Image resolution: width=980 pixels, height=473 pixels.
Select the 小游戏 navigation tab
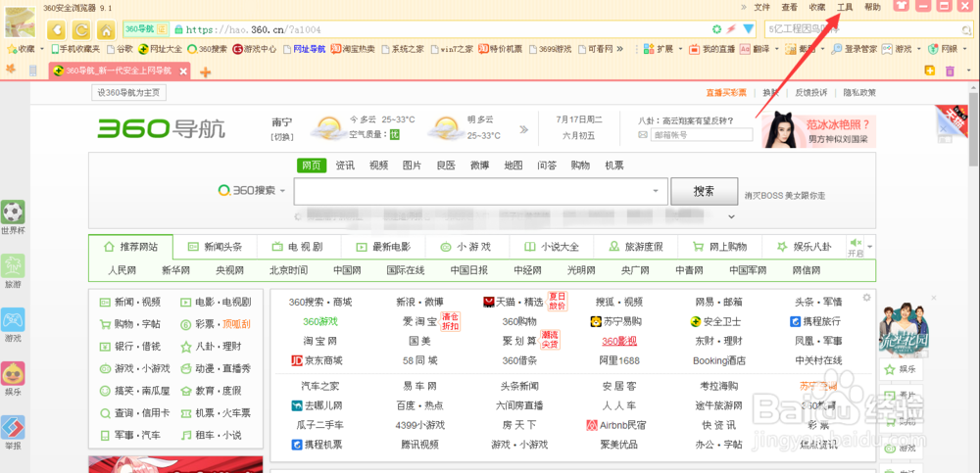coord(466,246)
